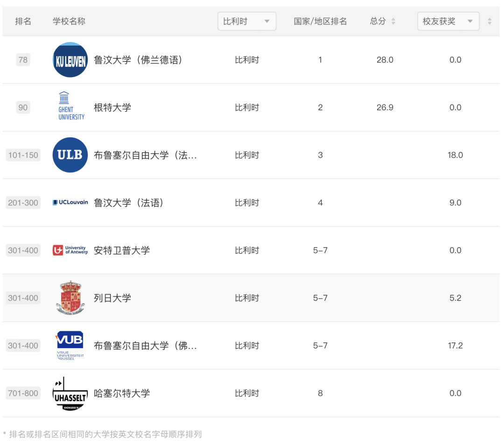Click alumni award 0.0 in 哈塞尔特大学 row
Image resolution: width=504 pixels, height=441 pixels.
pyautogui.click(x=455, y=393)
